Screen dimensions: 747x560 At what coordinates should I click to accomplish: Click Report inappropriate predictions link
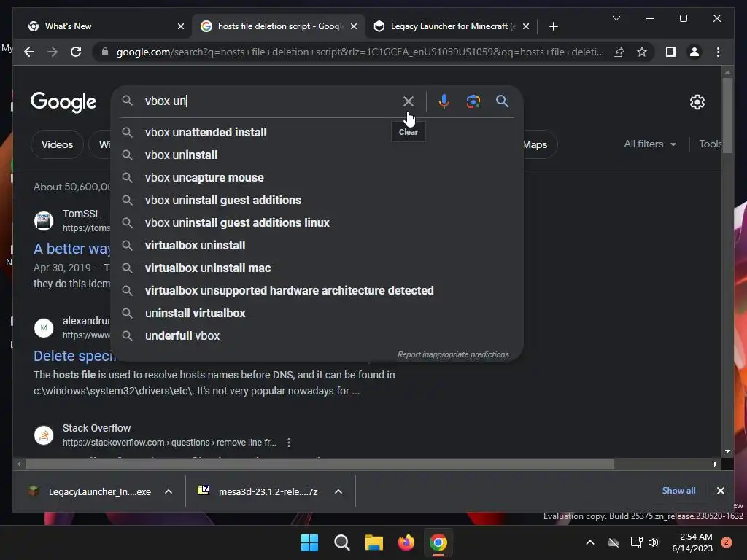click(453, 355)
